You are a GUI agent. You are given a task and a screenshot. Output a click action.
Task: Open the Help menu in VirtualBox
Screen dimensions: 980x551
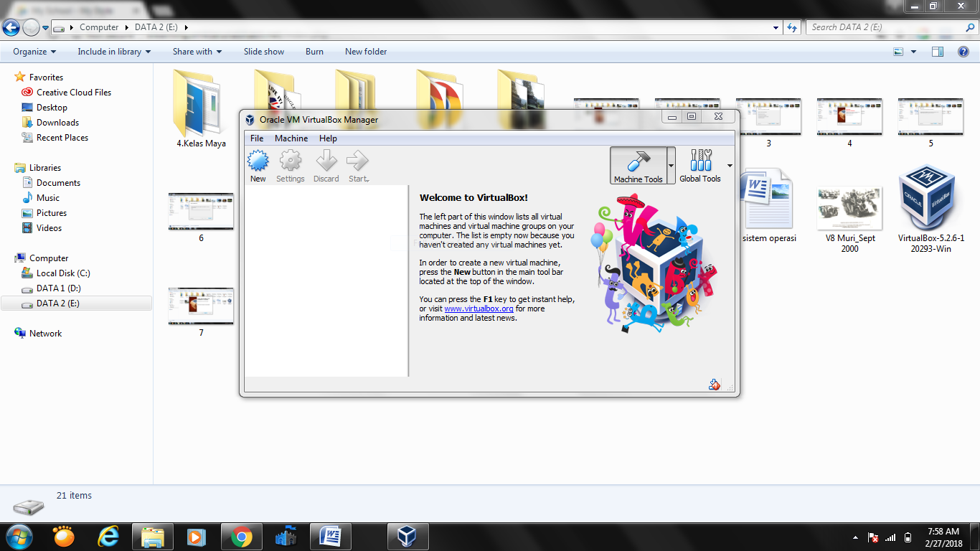[328, 138]
